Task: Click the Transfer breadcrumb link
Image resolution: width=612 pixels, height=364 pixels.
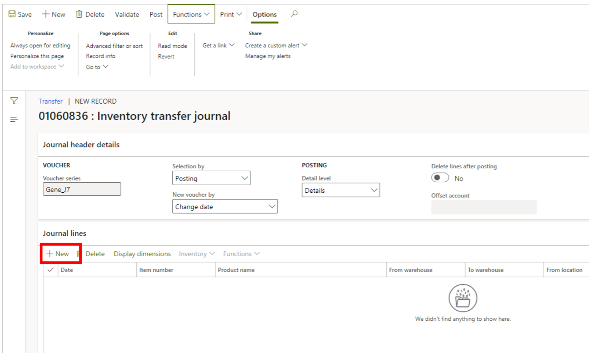Action: [x=50, y=101]
